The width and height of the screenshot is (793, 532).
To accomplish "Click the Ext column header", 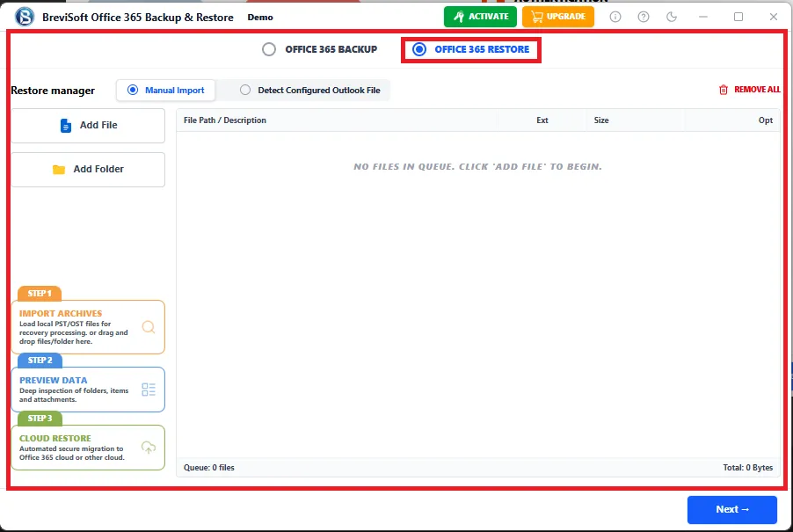I will (542, 120).
